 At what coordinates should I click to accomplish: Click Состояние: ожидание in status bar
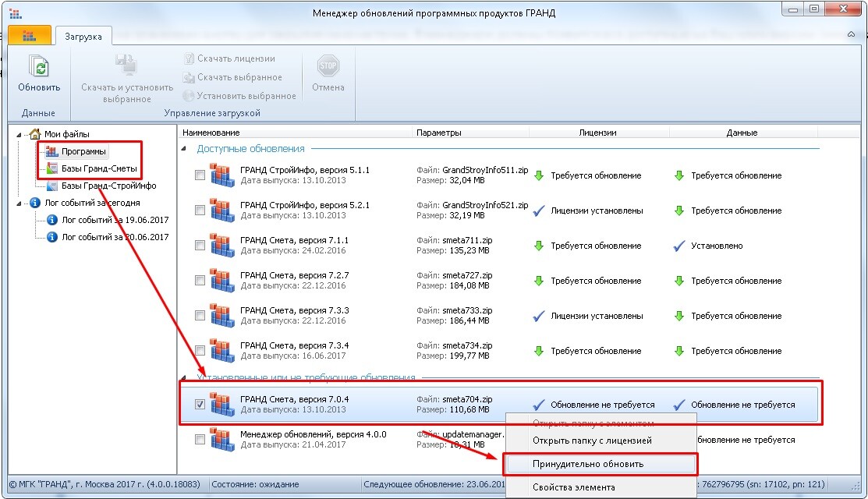point(255,485)
